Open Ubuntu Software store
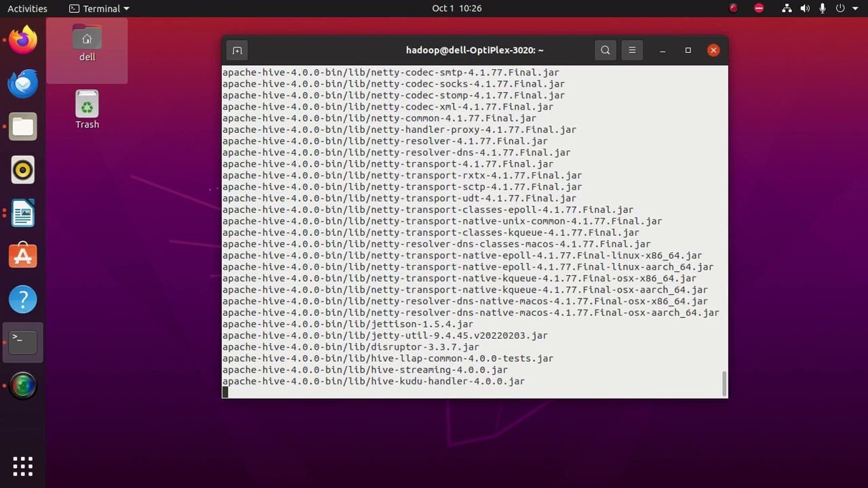868x488 pixels. tap(23, 256)
